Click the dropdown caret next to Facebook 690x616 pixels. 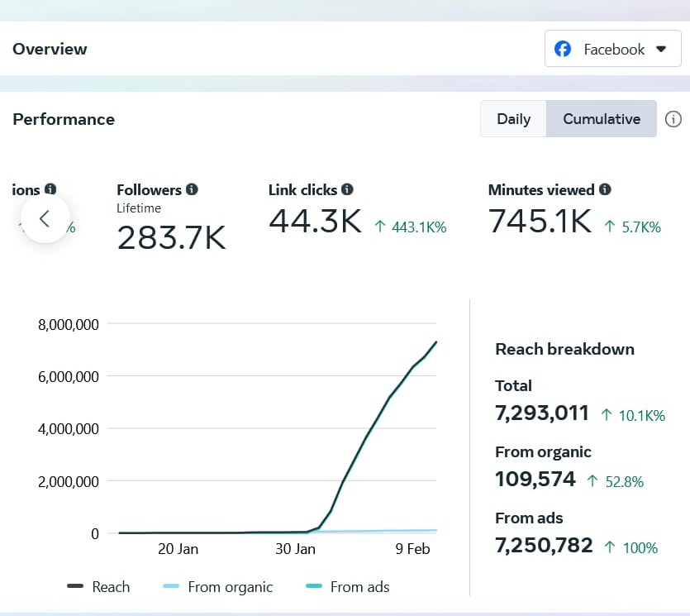pos(660,50)
